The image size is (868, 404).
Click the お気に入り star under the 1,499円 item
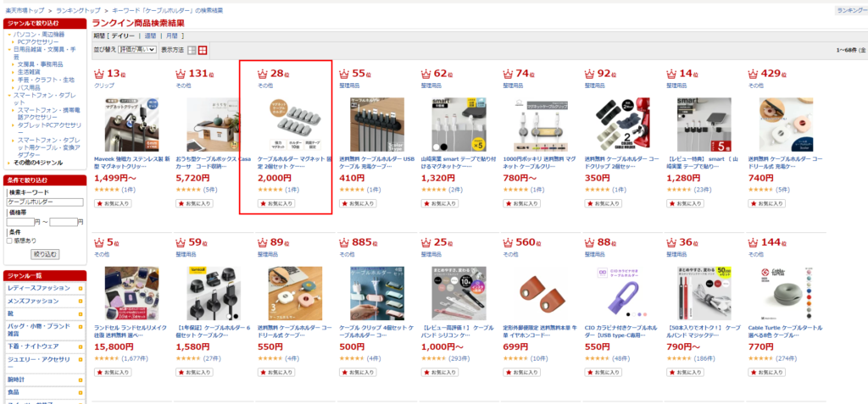click(x=100, y=203)
